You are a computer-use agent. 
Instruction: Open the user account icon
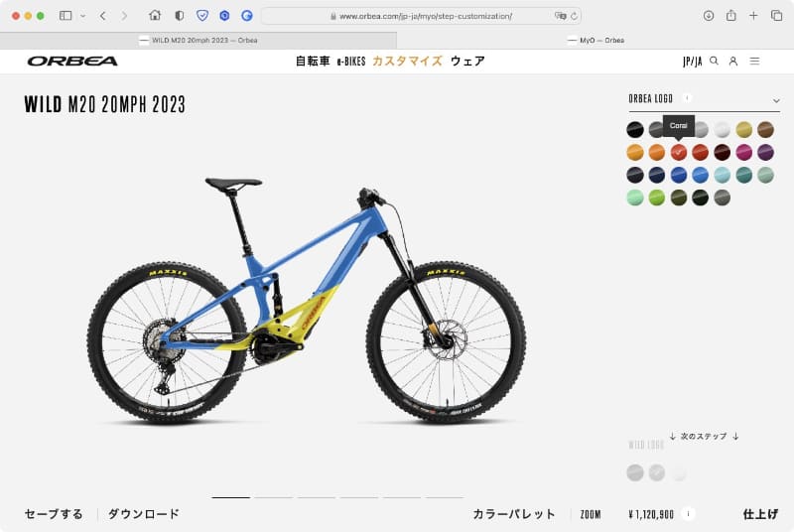732,62
